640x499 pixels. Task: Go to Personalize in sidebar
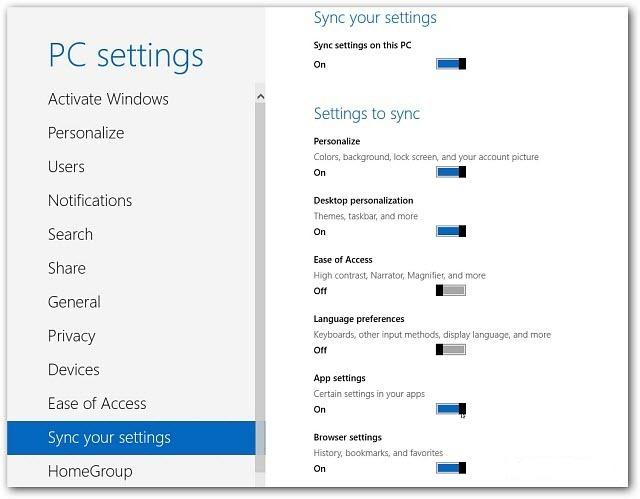86,133
